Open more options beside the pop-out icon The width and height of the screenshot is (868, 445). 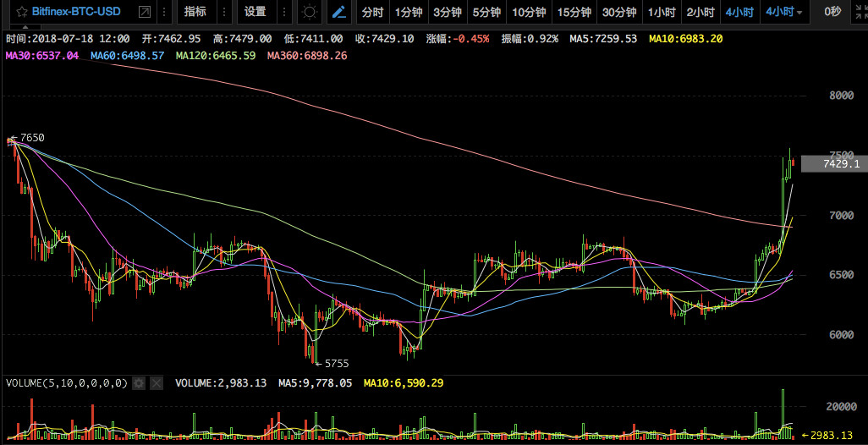164,12
